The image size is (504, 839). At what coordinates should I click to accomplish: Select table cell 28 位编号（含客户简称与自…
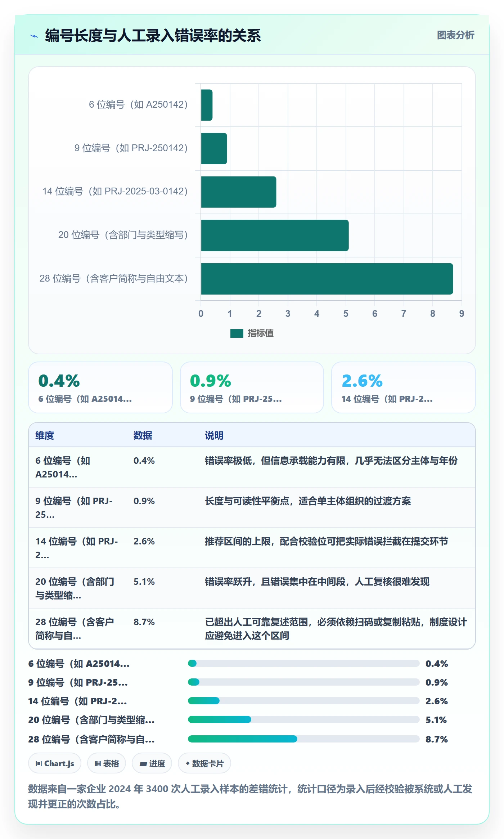tap(78, 629)
